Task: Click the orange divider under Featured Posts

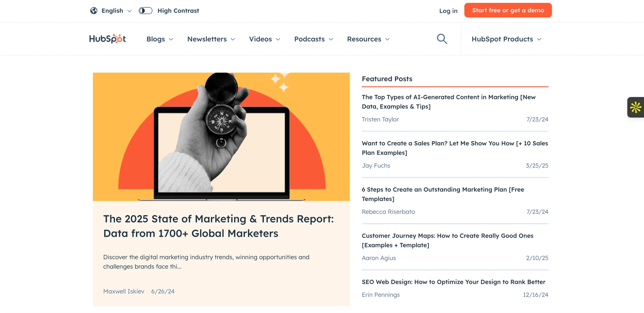Action: point(455,87)
